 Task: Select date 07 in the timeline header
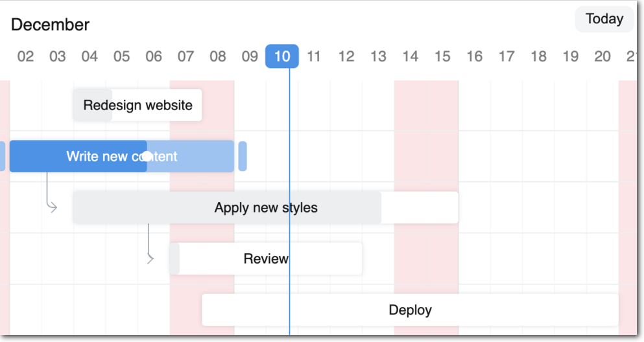185,56
